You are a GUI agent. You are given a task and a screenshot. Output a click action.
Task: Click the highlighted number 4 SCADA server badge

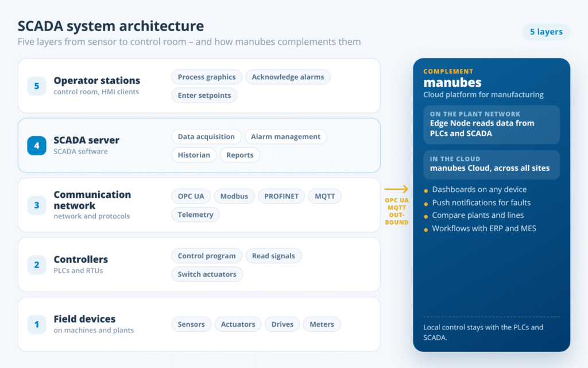(37, 145)
